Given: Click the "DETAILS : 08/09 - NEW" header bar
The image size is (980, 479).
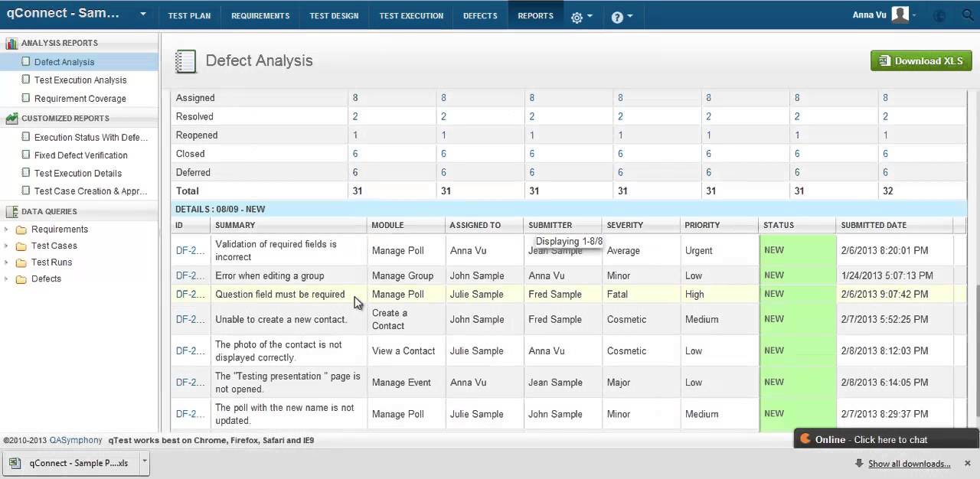Looking at the screenshot, I should (569, 209).
